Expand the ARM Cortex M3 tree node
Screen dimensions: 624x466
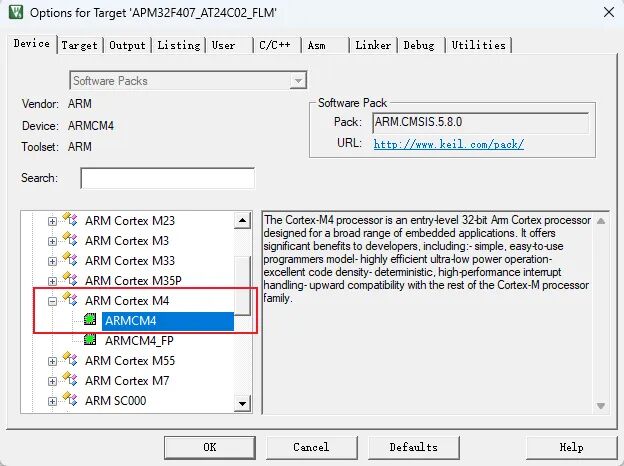pyautogui.click(x=52, y=241)
